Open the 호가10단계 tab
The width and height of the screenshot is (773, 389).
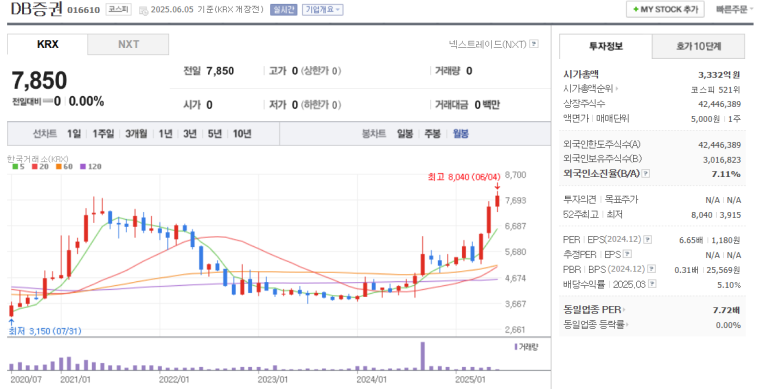[x=698, y=46]
